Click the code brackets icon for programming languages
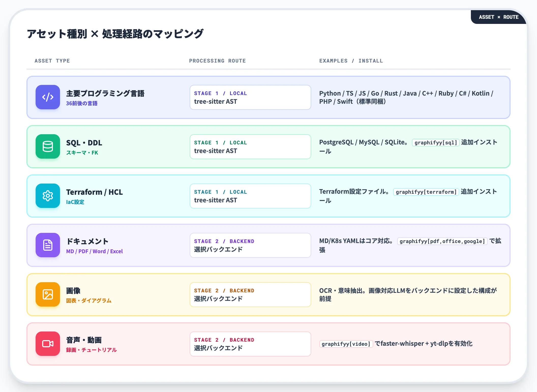The width and height of the screenshot is (537, 392). 48,97
